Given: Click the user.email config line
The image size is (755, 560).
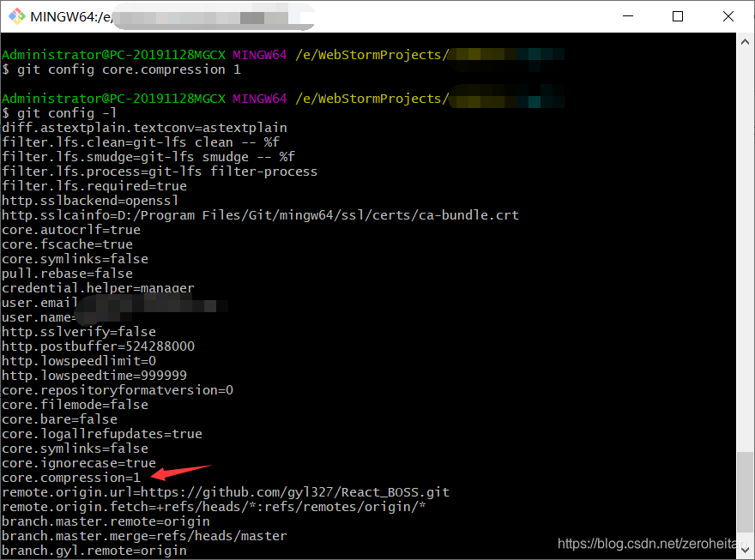Looking at the screenshot, I should (51, 302).
